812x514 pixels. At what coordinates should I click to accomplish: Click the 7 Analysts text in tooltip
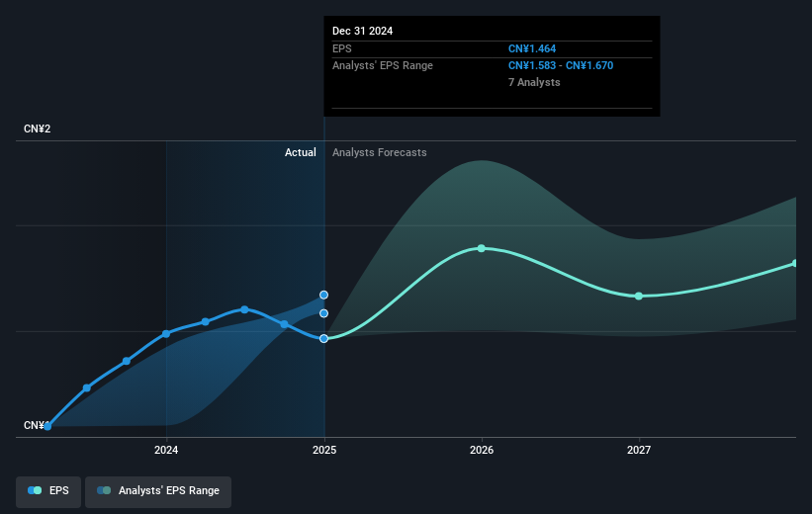click(x=534, y=82)
